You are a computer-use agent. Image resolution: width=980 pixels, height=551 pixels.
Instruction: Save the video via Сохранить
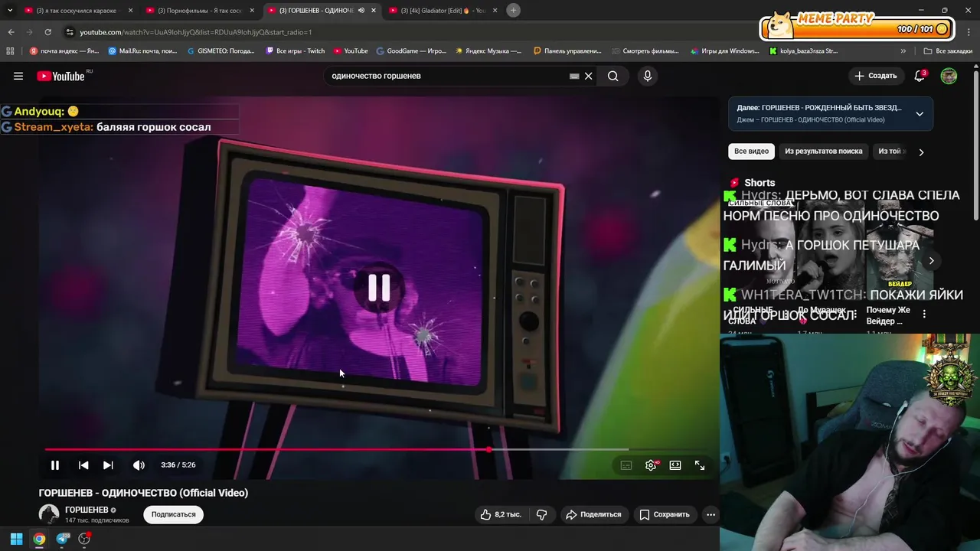[x=665, y=514]
